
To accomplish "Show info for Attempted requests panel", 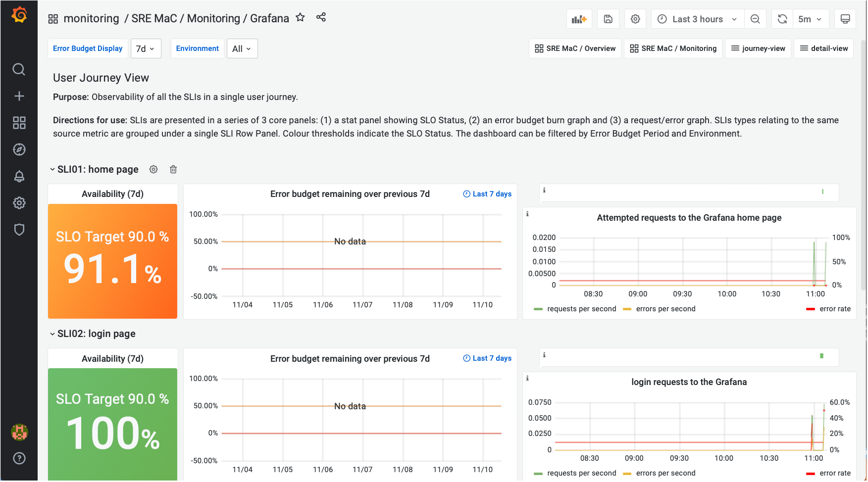I will (527, 214).
